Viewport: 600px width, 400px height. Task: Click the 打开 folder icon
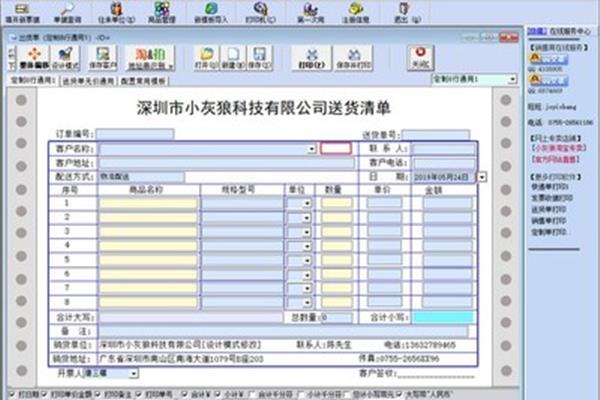pyautogui.click(x=207, y=58)
